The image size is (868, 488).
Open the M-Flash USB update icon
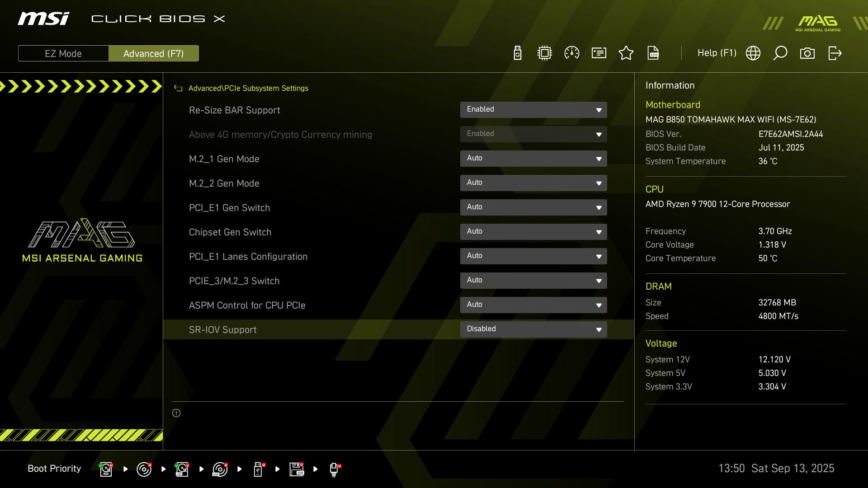[x=518, y=53]
